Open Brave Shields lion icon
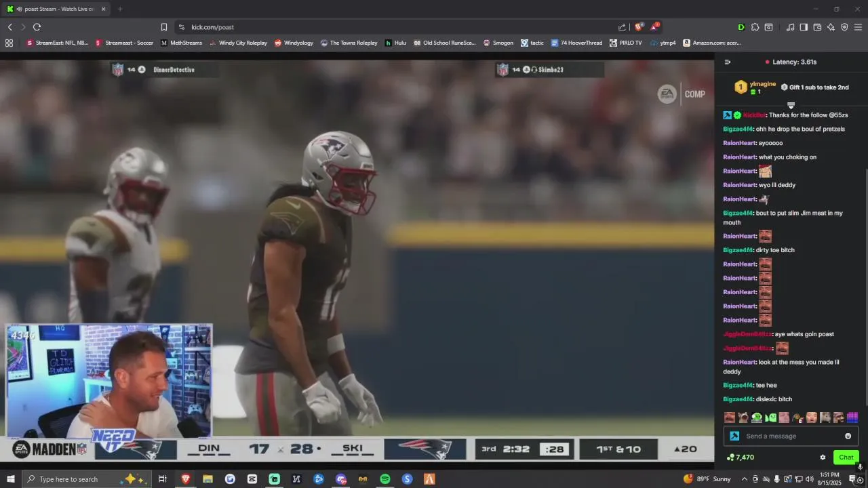Viewport: 868px width, 488px height. point(639,27)
